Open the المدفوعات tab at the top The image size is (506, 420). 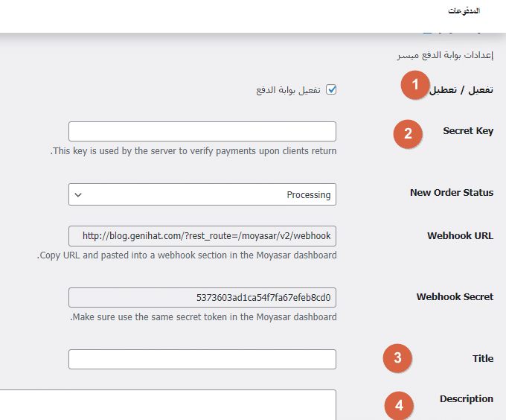(x=464, y=11)
